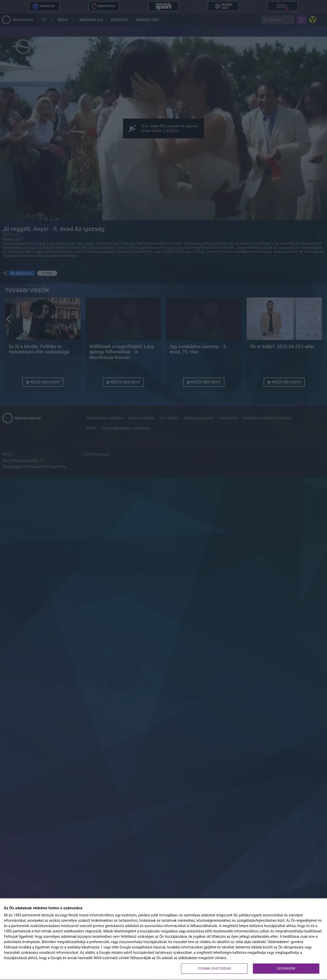This screenshot has width=327, height=980.
Task: Open the Adikul logo link at top
Action: click(x=282, y=6)
